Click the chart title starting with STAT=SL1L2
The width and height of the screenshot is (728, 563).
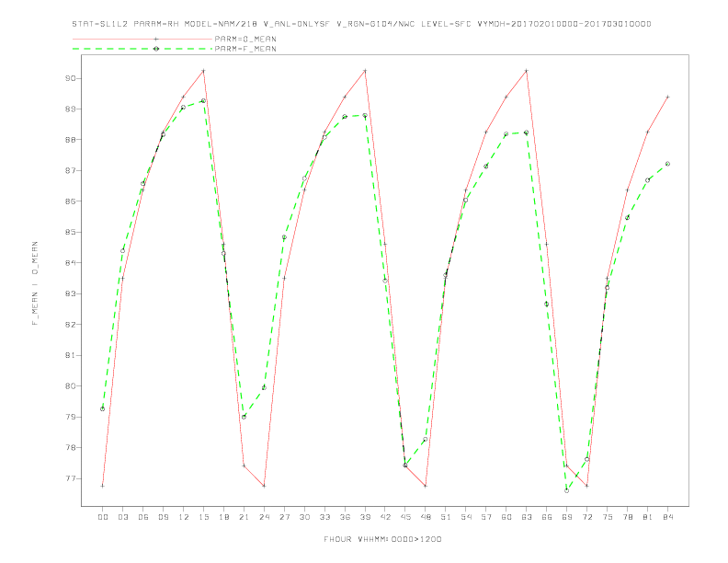coord(361,24)
